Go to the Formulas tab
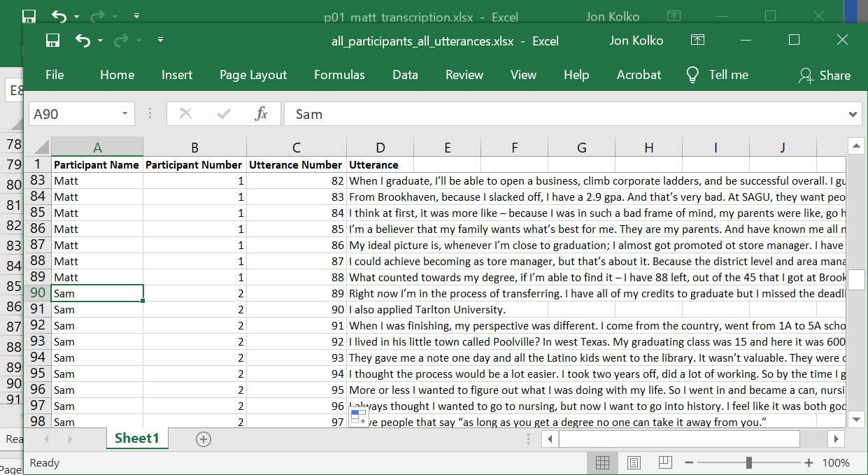 click(339, 75)
